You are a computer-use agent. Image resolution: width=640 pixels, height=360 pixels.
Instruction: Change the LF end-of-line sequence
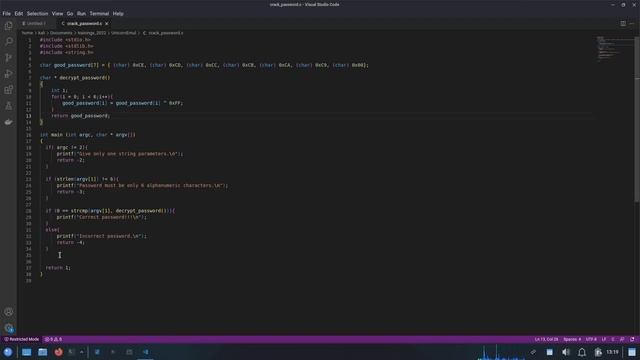pyautogui.click(x=604, y=339)
